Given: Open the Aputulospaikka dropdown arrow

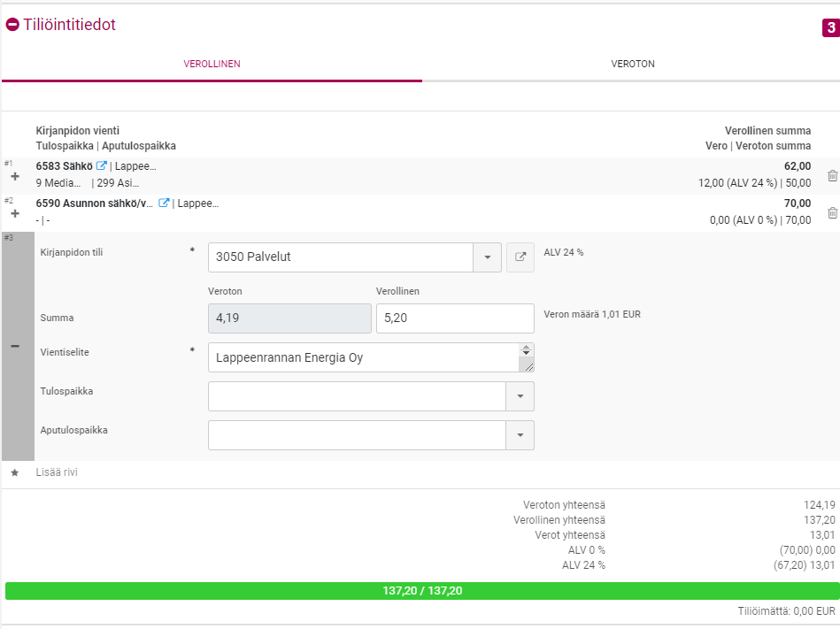Looking at the screenshot, I should 520,435.
